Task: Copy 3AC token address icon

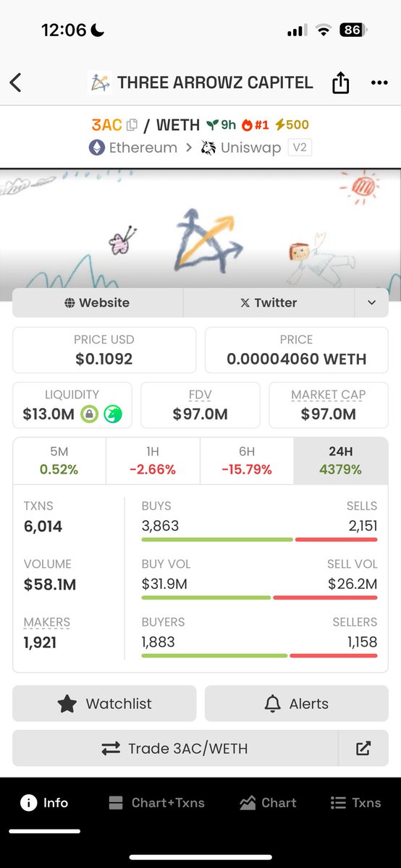Action: point(132,125)
